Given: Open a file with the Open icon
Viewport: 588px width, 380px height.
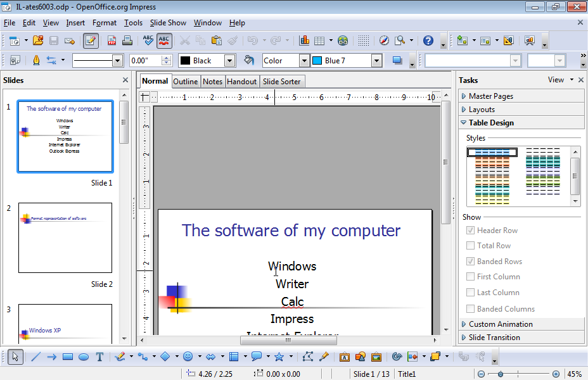Looking at the screenshot, I should (x=38, y=41).
